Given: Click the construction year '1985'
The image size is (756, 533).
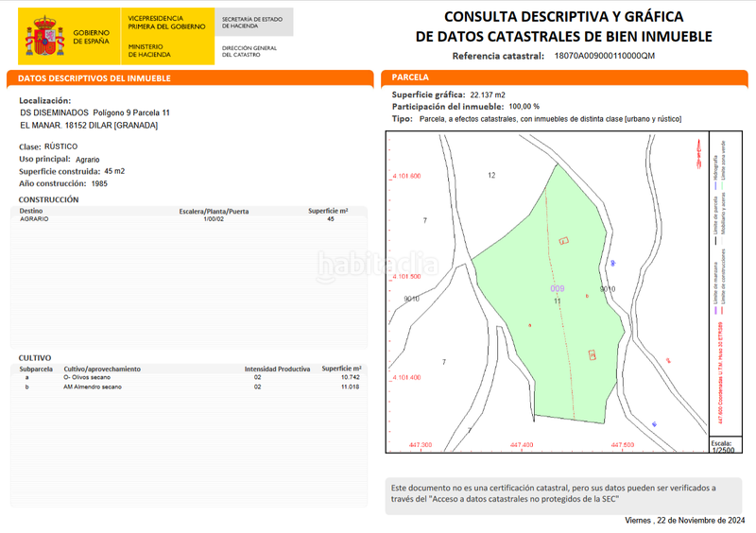Looking at the screenshot, I should point(99,183).
